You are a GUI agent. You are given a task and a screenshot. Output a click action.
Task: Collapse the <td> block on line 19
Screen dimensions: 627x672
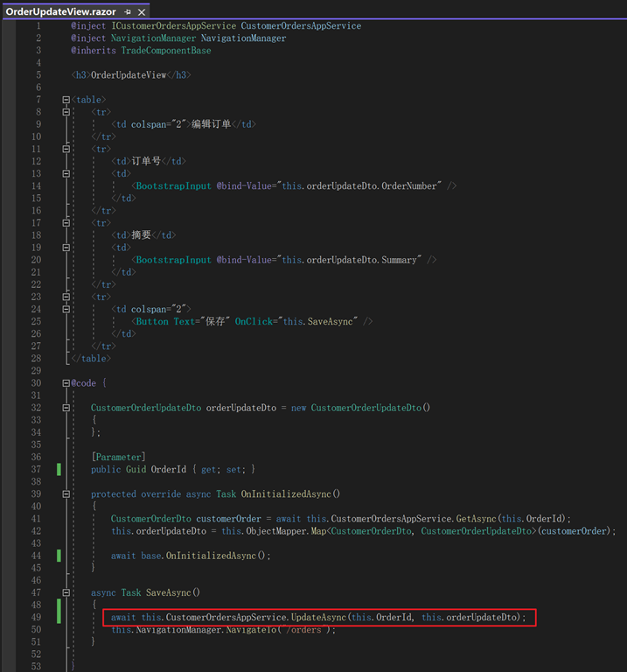66,248
